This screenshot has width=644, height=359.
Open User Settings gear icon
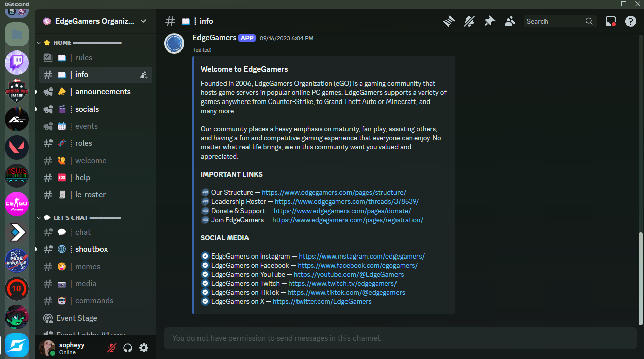pos(144,348)
